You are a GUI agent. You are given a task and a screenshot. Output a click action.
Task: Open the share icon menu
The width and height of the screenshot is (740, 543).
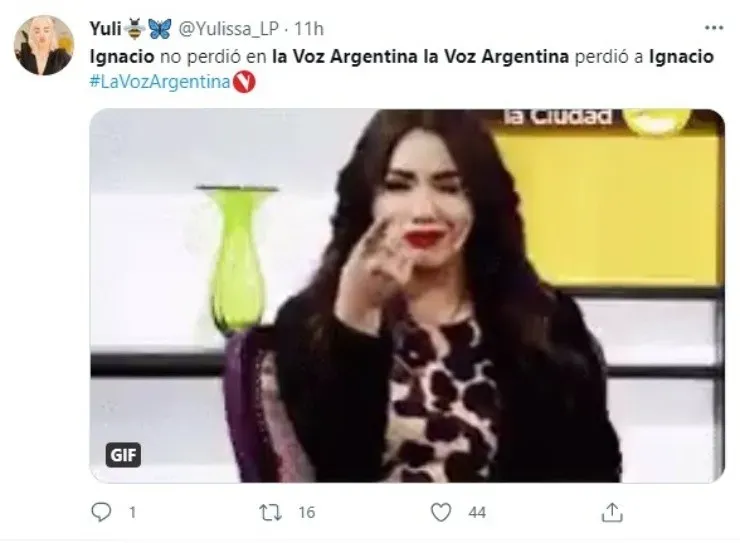point(612,512)
